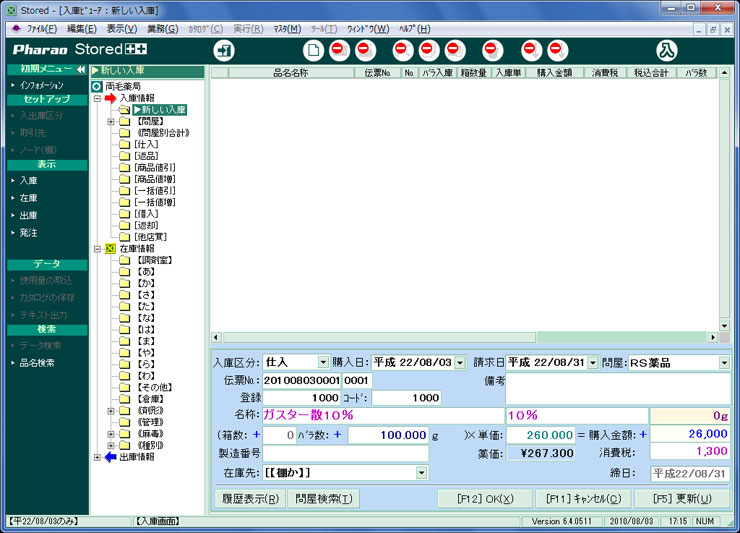Click the blue plus next to 箱数
740x533 pixels.
tap(256, 434)
